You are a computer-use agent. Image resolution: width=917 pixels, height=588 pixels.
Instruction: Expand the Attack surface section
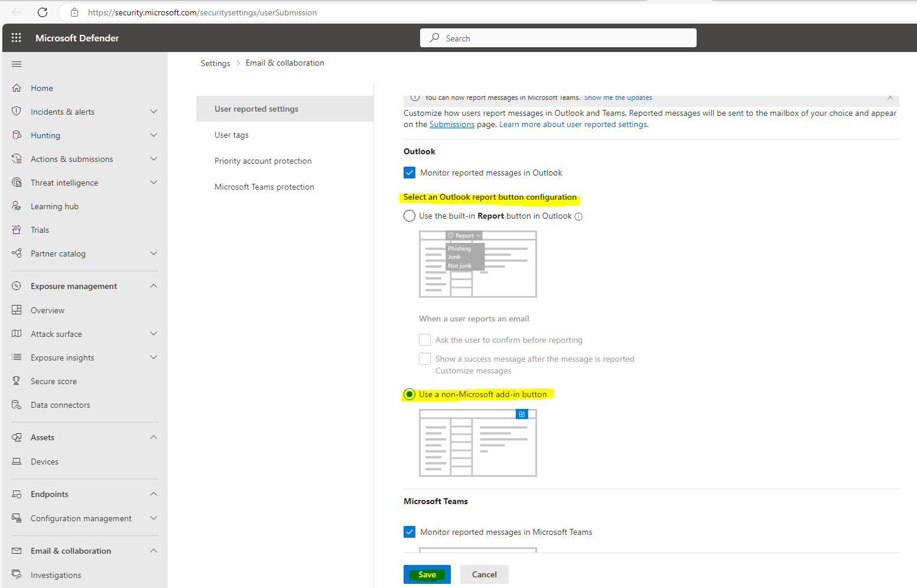point(154,333)
